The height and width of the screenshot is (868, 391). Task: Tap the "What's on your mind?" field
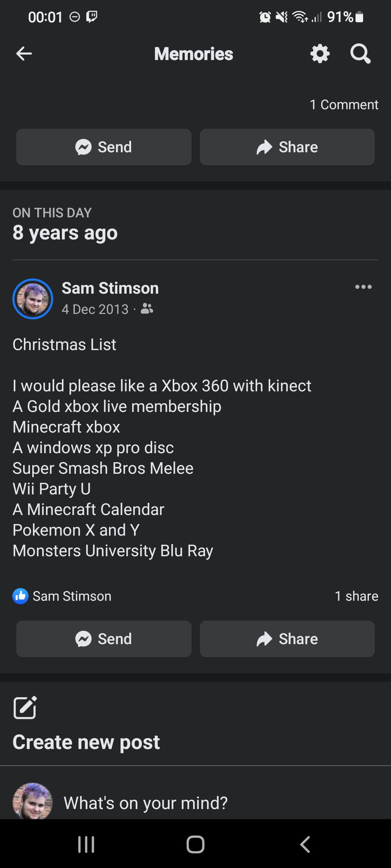tap(145, 803)
